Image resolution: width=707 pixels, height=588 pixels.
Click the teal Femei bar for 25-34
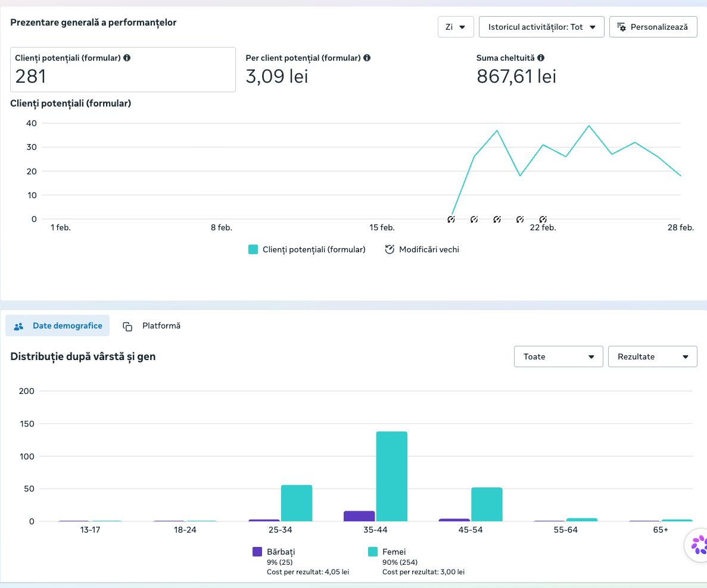coord(297,503)
